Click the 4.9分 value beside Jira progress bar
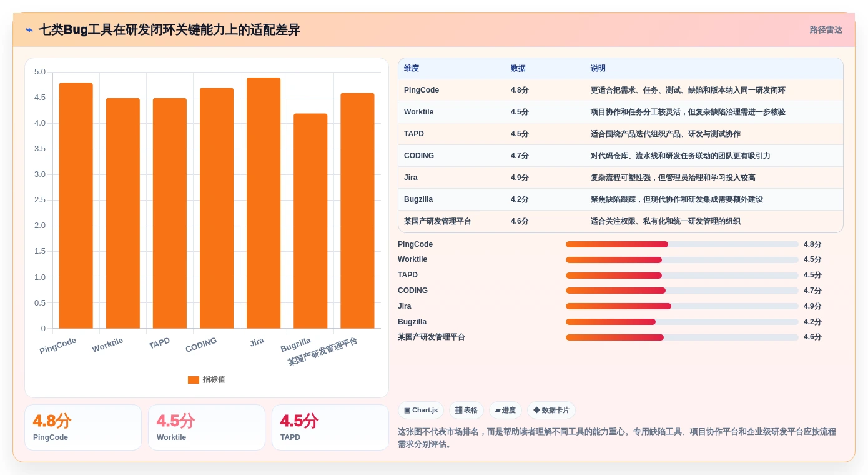Image resolution: width=868 pixels, height=475 pixels. [812, 306]
